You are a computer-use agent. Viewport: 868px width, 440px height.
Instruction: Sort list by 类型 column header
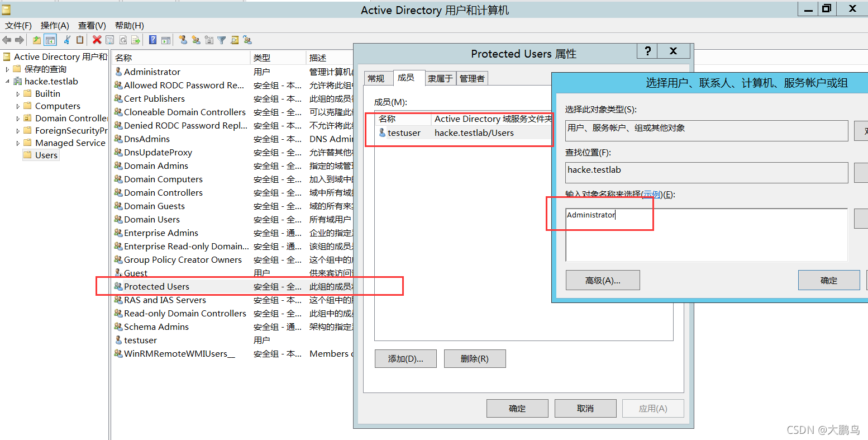coord(278,58)
